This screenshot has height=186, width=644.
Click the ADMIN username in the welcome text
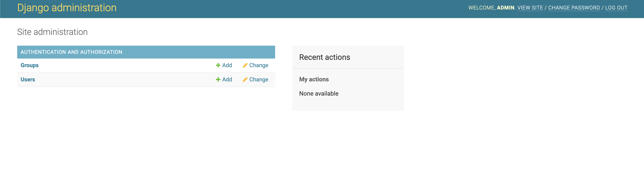pos(505,8)
